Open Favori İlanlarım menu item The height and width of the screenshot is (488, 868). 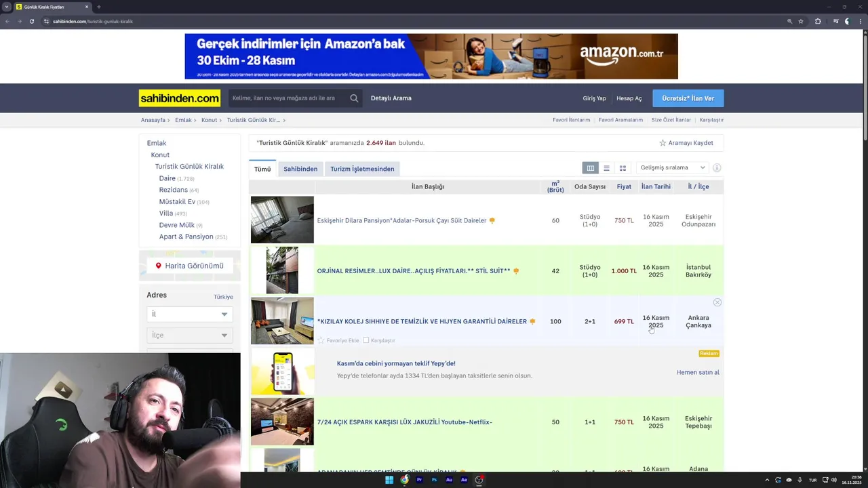[x=571, y=120]
